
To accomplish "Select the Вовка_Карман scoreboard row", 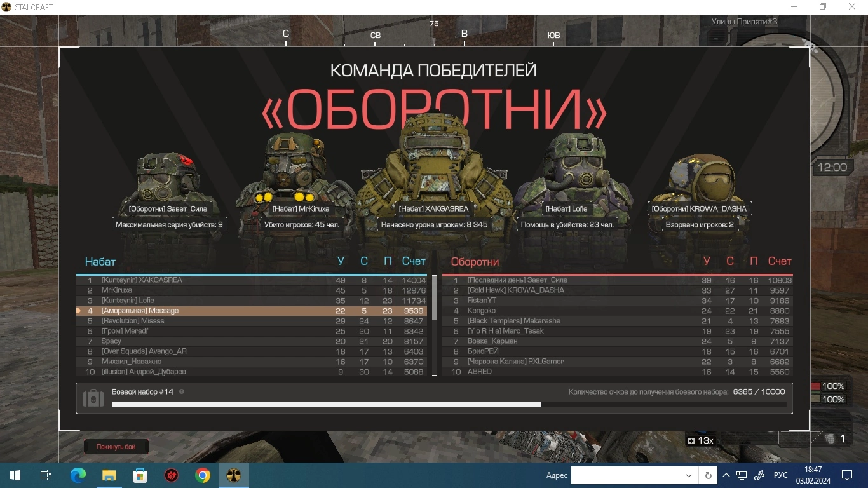I will [618, 341].
